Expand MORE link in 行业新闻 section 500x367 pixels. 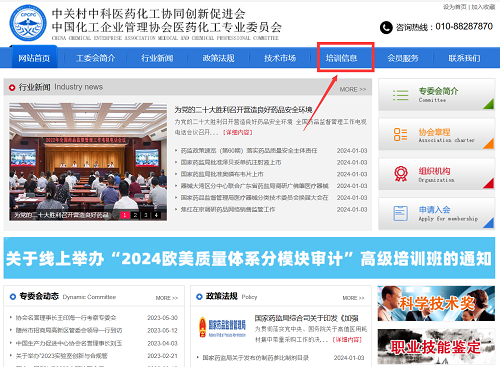point(353,89)
